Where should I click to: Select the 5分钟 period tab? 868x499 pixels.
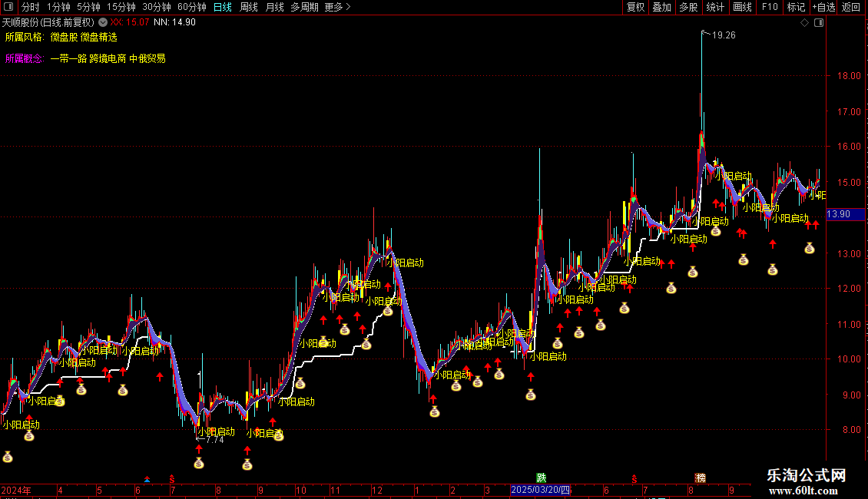coord(88,7)
